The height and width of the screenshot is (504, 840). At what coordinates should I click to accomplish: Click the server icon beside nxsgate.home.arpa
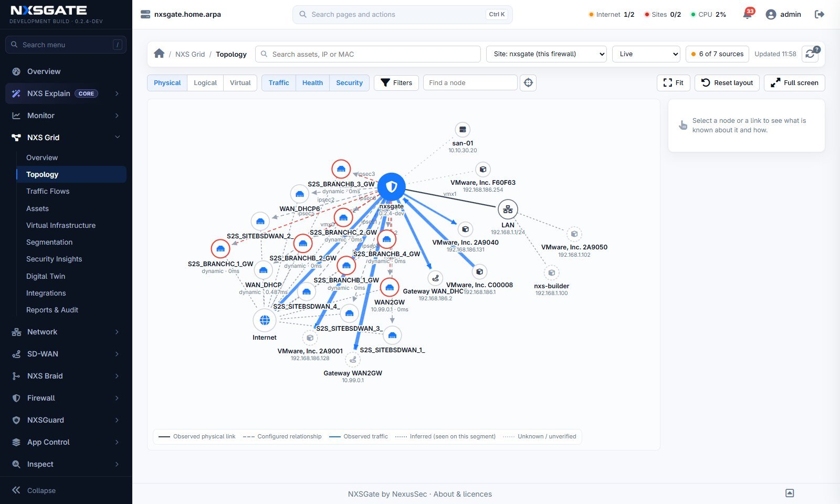coord(145,14)
